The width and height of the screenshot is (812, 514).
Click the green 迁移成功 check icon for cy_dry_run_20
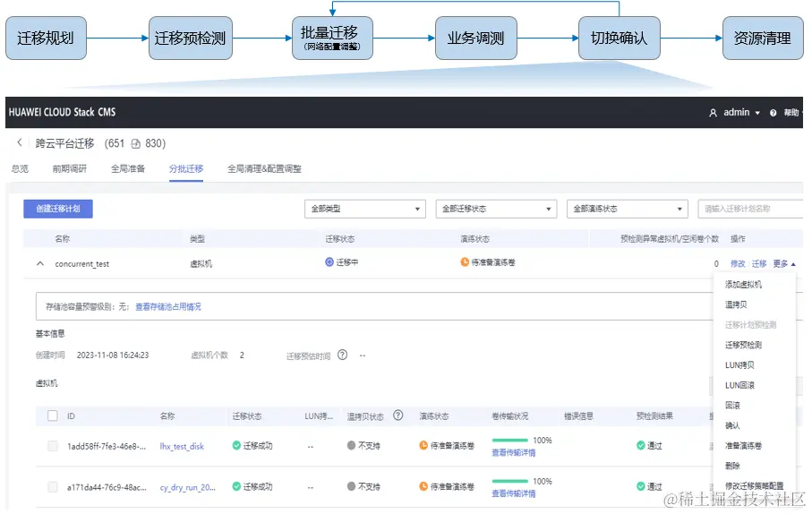(x=236, y=486)
